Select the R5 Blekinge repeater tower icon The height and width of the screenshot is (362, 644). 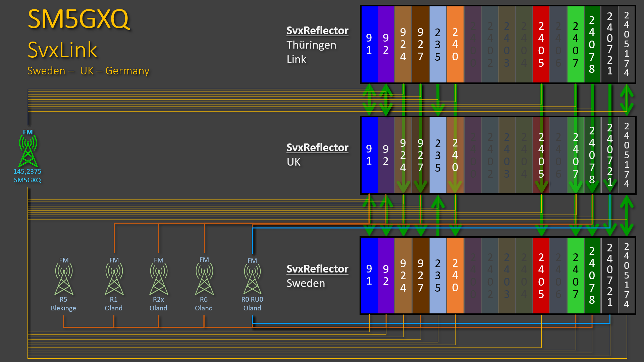[x=64, y=279]
